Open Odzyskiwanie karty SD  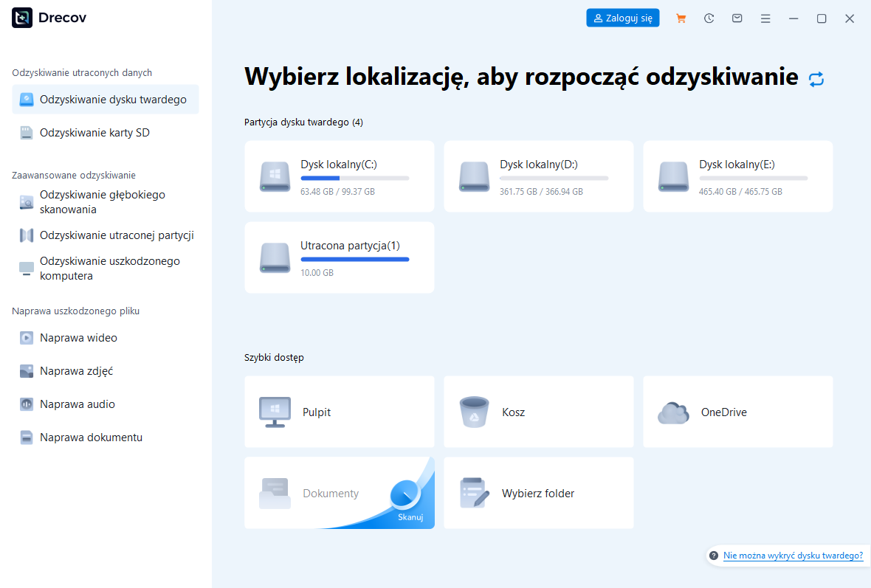[x=96, y=132]
